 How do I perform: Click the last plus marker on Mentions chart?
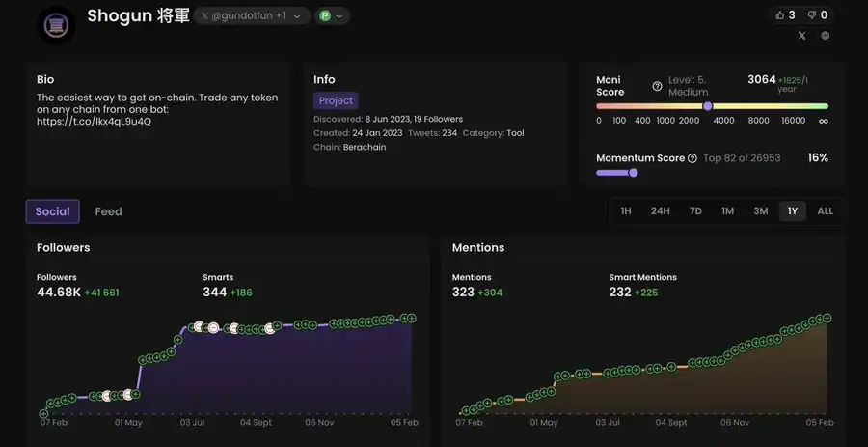coord(827,318)
